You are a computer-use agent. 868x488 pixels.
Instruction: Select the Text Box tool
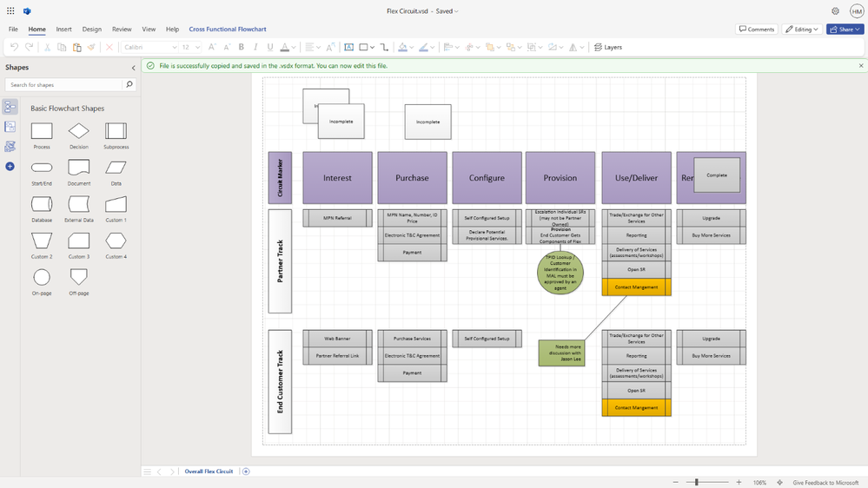(348, 47)
